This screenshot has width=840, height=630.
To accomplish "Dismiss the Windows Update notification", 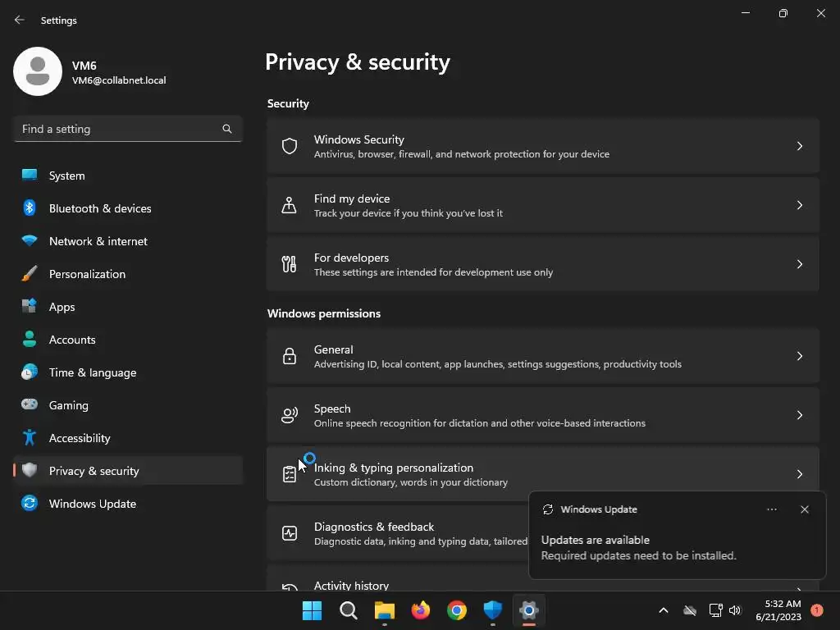I will click(804, 509).
